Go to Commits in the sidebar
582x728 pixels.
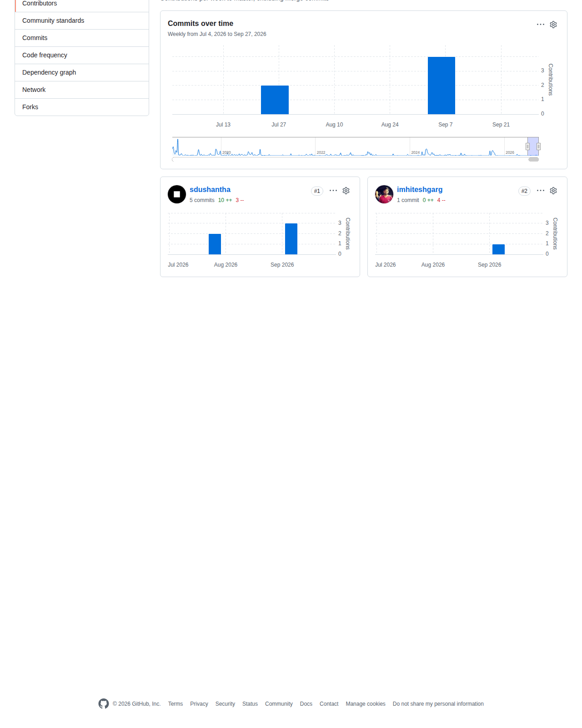click(x=82, y=38)
